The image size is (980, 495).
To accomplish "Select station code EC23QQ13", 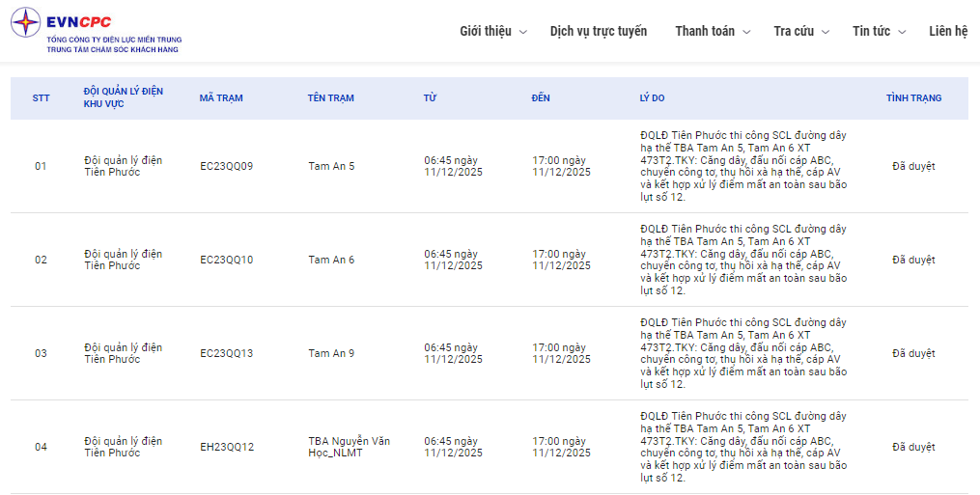I will [226, 353].
